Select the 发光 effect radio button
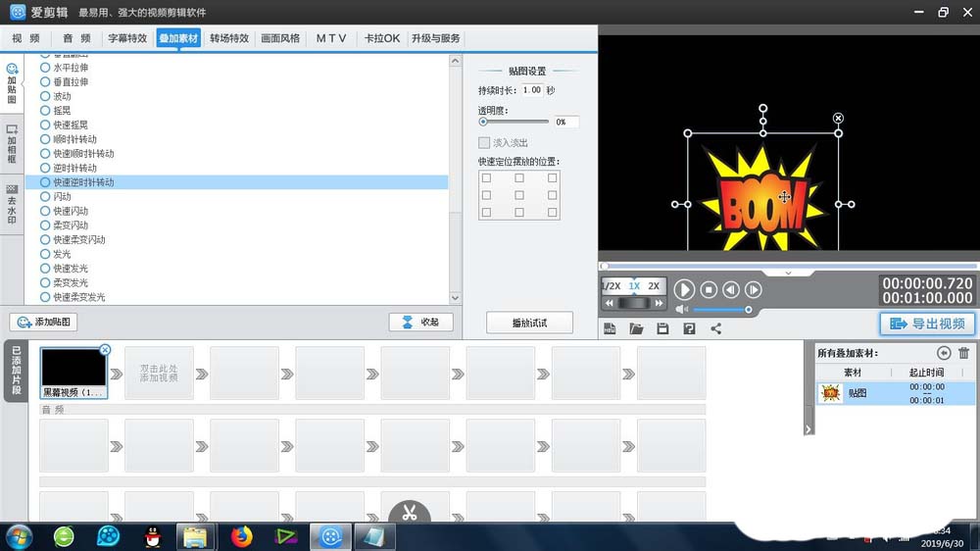The width and height of the screenshot is (980, 551). pos(45,254)
